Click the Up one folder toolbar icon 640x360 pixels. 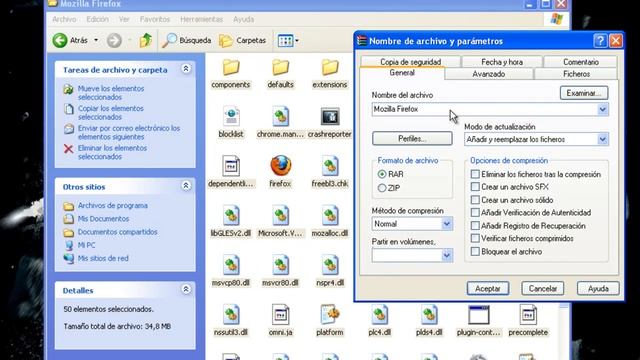145,40
